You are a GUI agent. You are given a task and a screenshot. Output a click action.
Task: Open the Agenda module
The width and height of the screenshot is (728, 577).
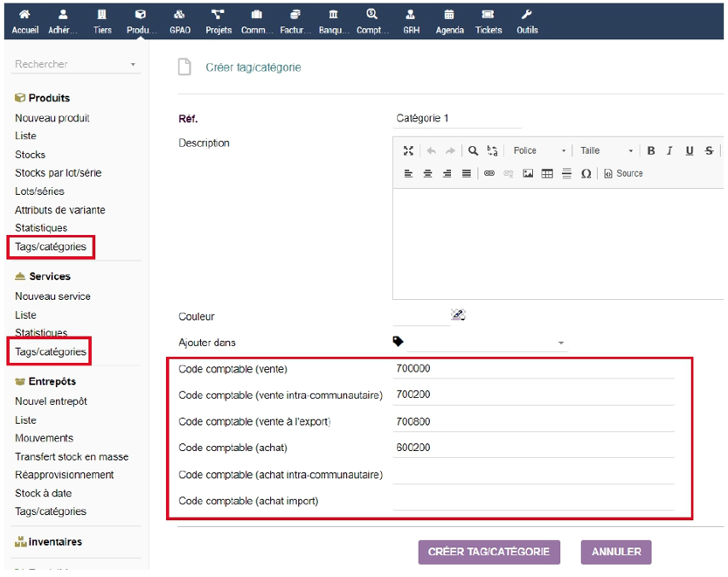(449, 22)
